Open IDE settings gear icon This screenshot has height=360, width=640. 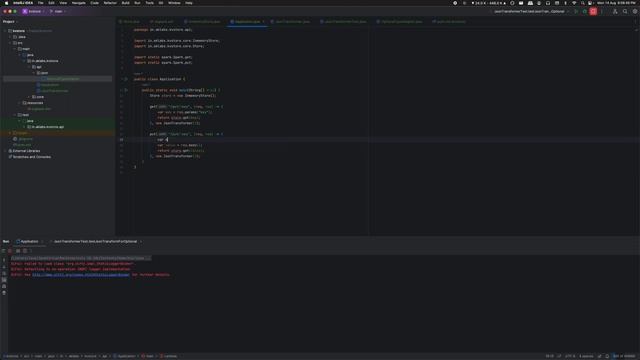tap(635, 11)
